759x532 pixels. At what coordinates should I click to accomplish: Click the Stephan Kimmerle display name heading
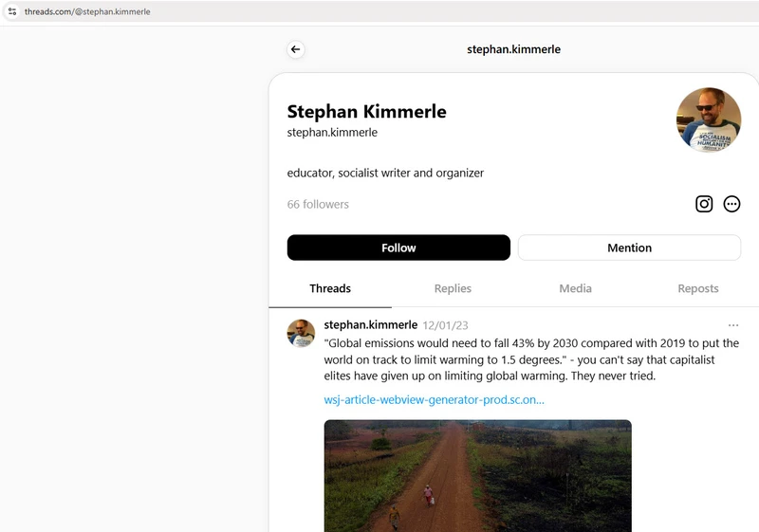point(366,112)
